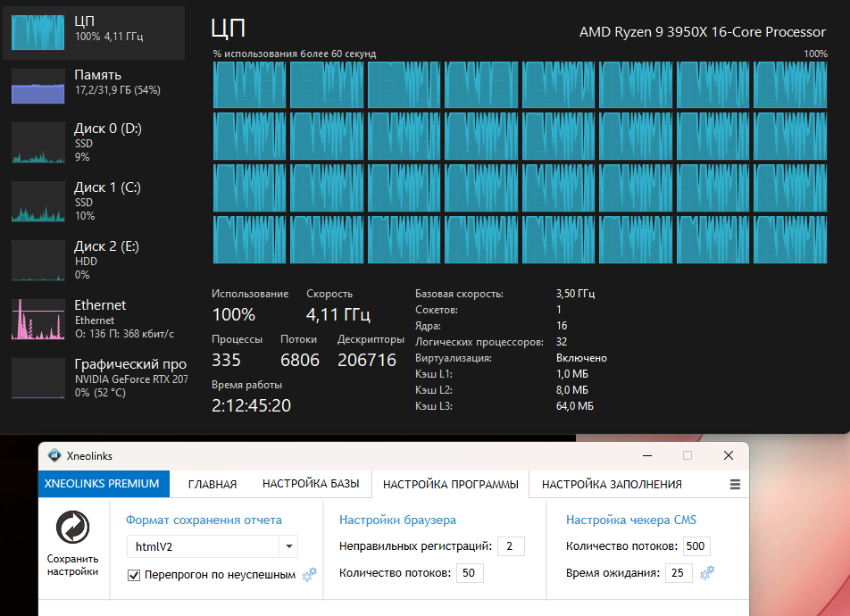Select Графический процессор in sidebar
The height and width of the screenshot is (616, 850).
pyautogui.click(x=93, y=378)
